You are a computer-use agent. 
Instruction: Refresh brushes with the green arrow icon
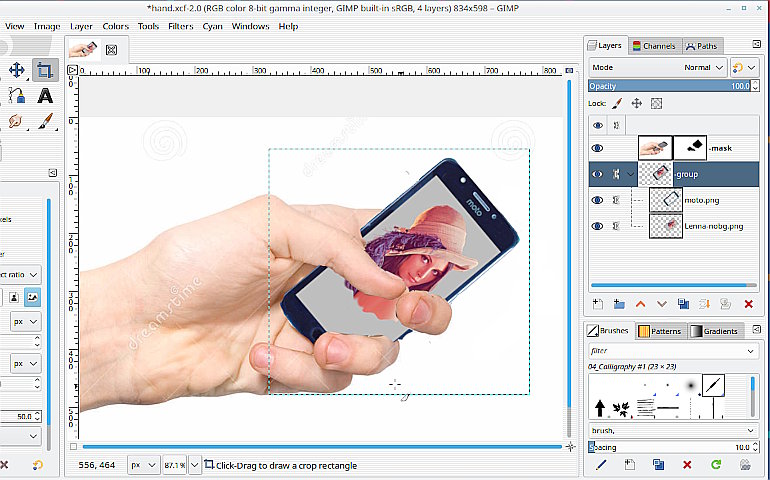[x=716, y=464]
